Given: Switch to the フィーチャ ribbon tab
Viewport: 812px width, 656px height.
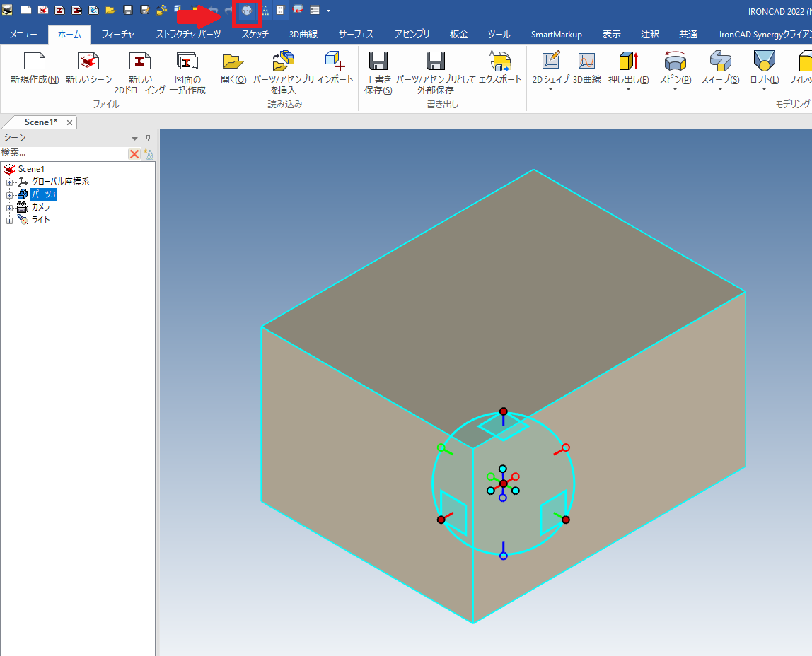Looking at the screenshot, I should point(117,34).
